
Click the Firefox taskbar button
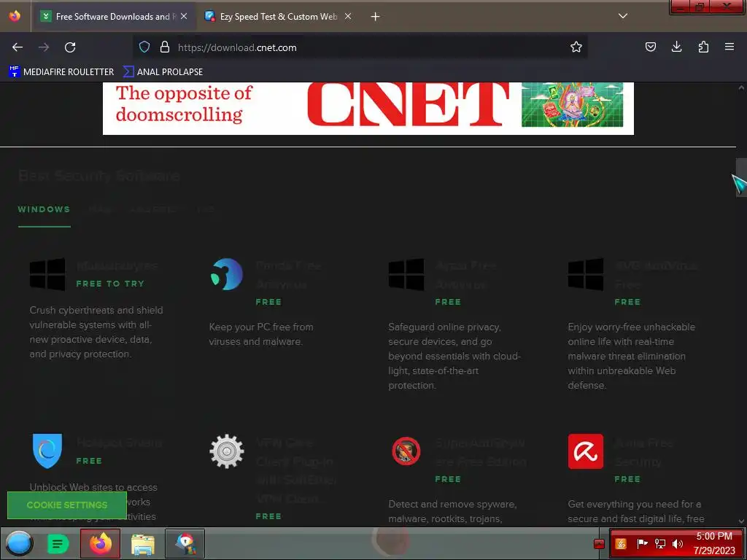tap(100, 543)
